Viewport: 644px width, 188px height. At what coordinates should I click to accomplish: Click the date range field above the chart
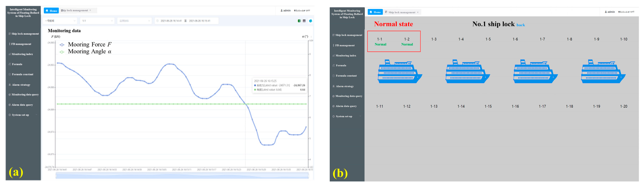click(186, 21)
